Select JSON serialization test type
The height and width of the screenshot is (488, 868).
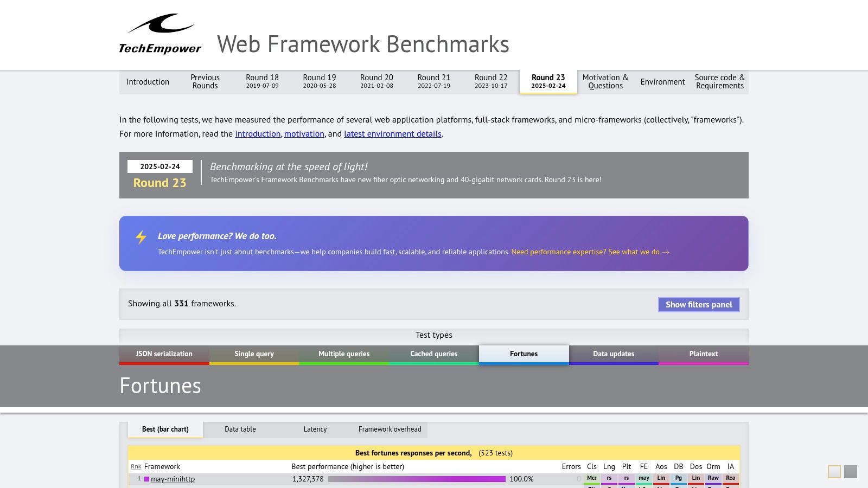tap(164, 354)
